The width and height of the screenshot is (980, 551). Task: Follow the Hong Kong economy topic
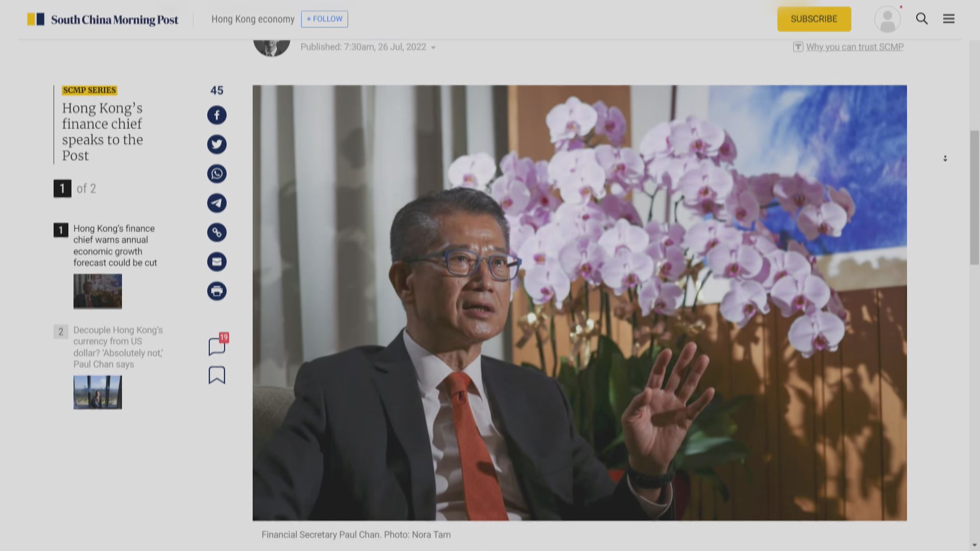pos(325,19)
